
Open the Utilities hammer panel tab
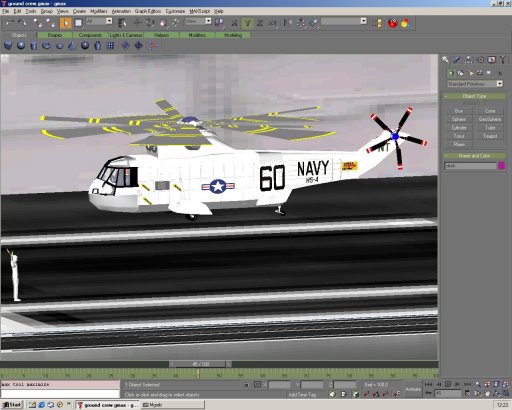coord(503,60)
